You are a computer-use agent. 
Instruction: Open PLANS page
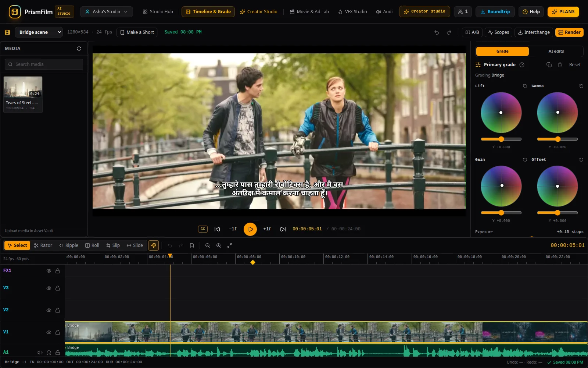(563, 12)
